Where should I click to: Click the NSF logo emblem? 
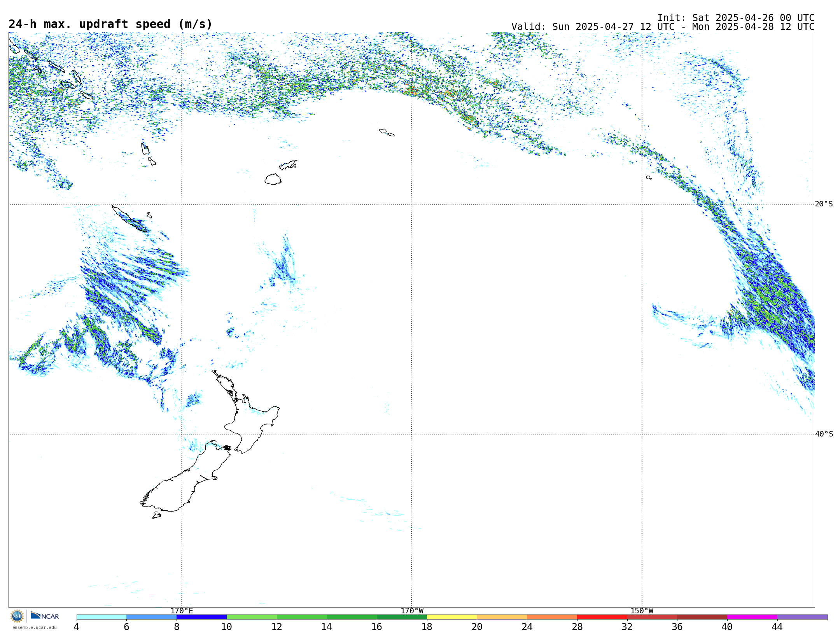[17, 616]
